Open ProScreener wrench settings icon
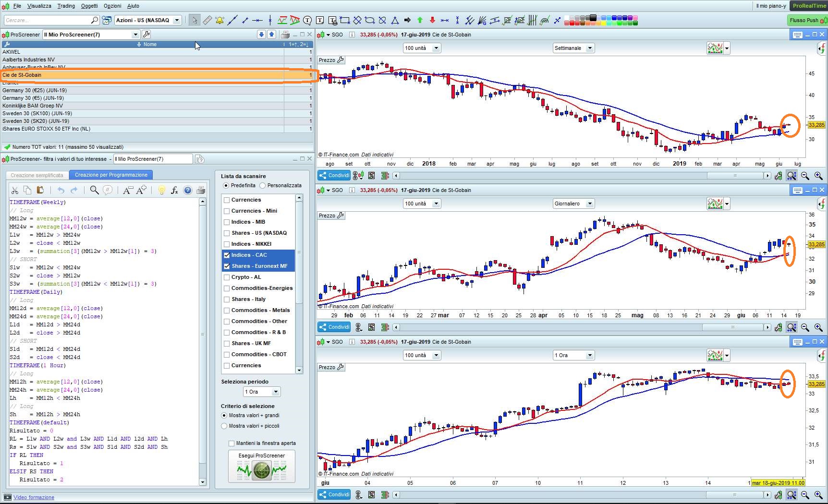This screenshot has height=504, width=828. tap(146, 35)
